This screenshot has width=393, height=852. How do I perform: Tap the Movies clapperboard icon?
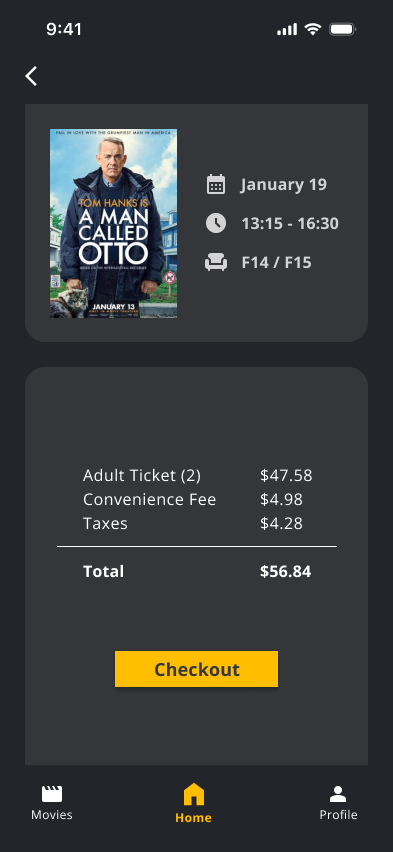[52, 794]
